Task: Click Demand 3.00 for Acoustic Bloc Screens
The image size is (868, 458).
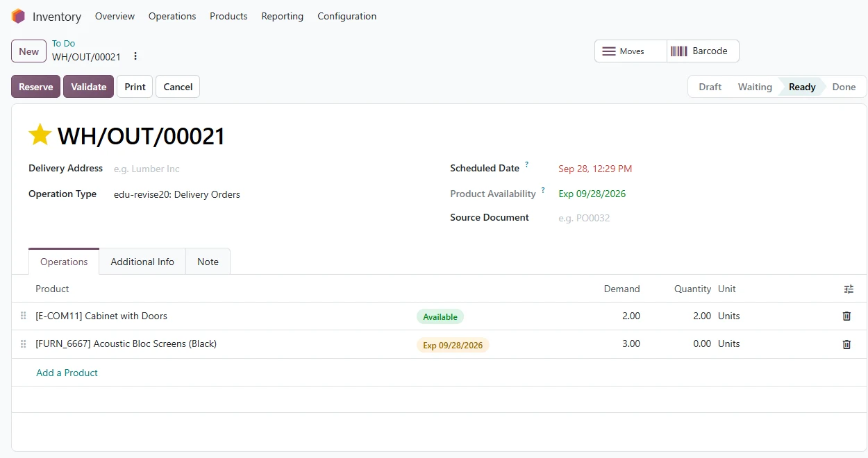Action: (631, 343)
